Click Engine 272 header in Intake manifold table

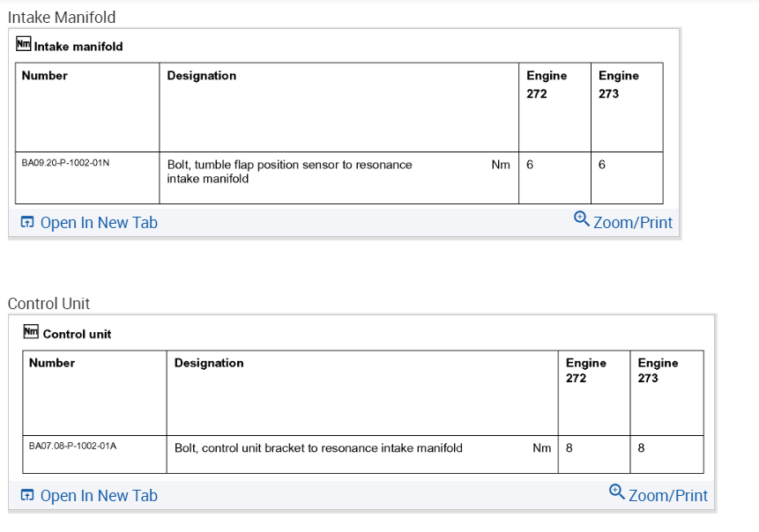click(547, 85)
